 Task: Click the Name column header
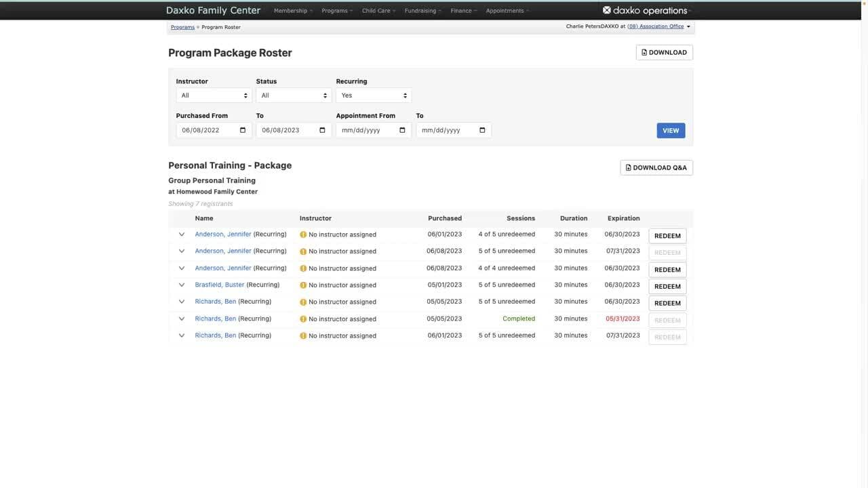point(204,218)
